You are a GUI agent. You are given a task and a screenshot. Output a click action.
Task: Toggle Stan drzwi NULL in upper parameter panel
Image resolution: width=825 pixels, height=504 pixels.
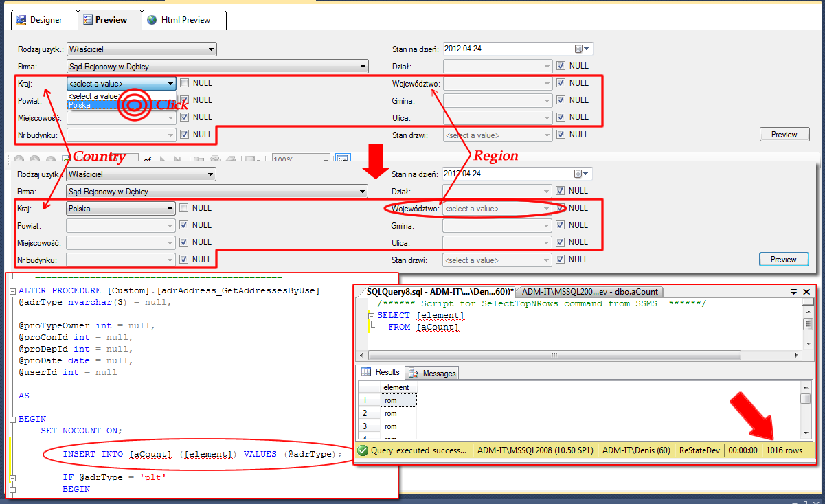[561, 135]
